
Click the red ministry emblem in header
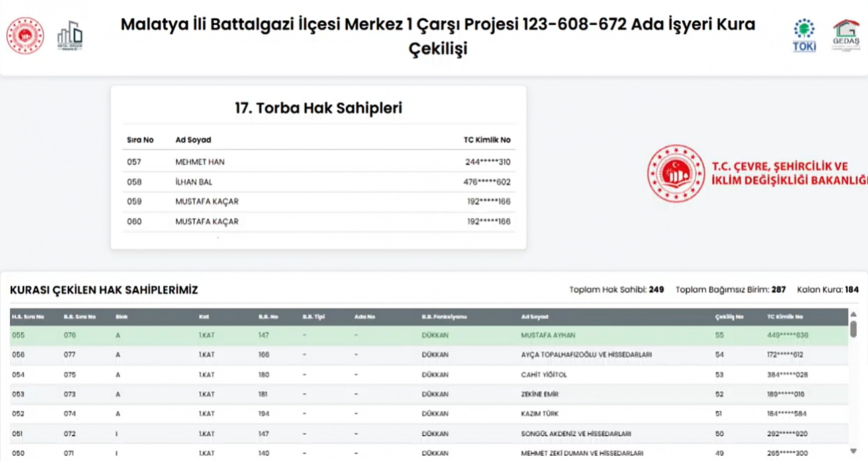(25, 36)
